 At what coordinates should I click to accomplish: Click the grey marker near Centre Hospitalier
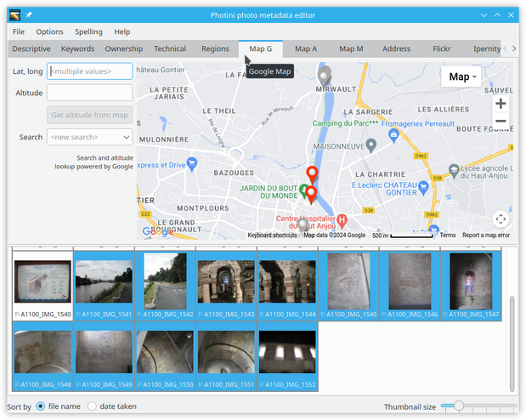pyautogui.click(x=303, y=224)
